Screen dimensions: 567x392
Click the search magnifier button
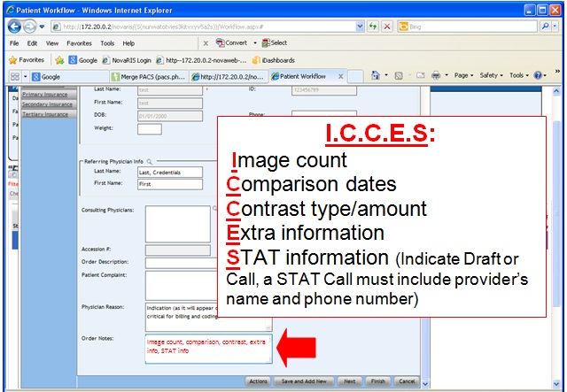coord(545,27)
